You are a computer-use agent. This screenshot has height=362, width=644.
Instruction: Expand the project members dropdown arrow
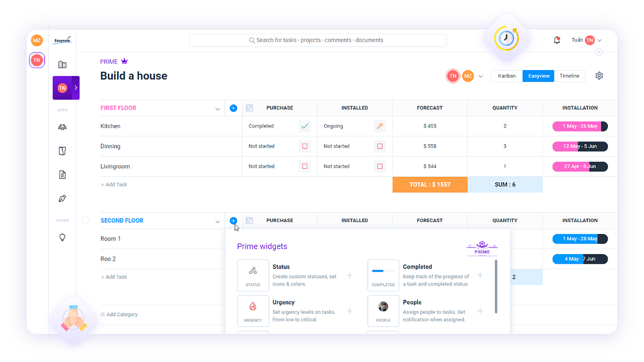click(x=480, y=77)
